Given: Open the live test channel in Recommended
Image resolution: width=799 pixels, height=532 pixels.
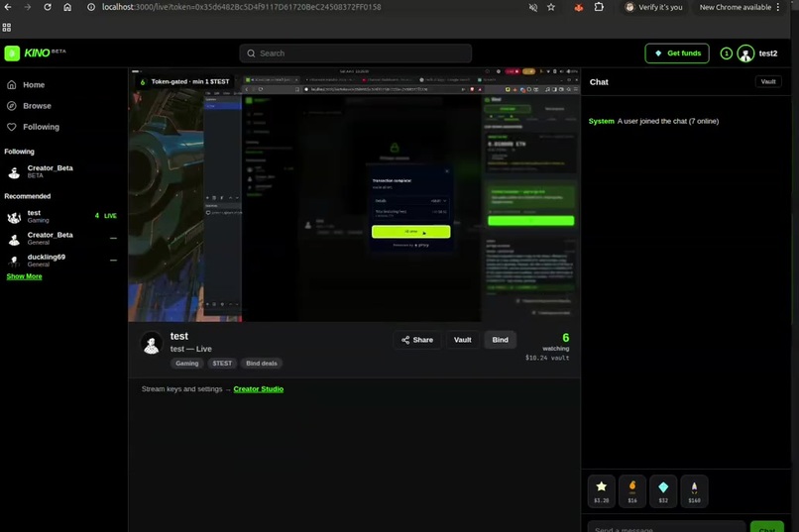Looking at the screenshot, I should click(x=61, y=216).
